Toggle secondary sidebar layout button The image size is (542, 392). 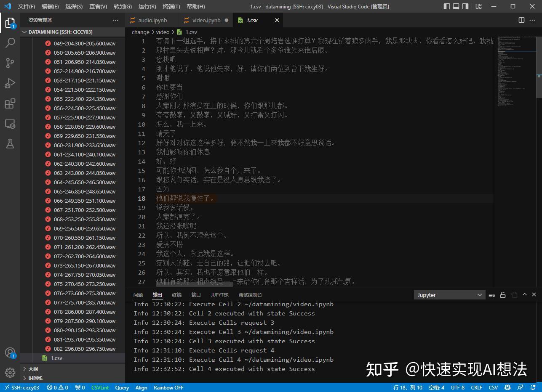[x=465, y=6]
